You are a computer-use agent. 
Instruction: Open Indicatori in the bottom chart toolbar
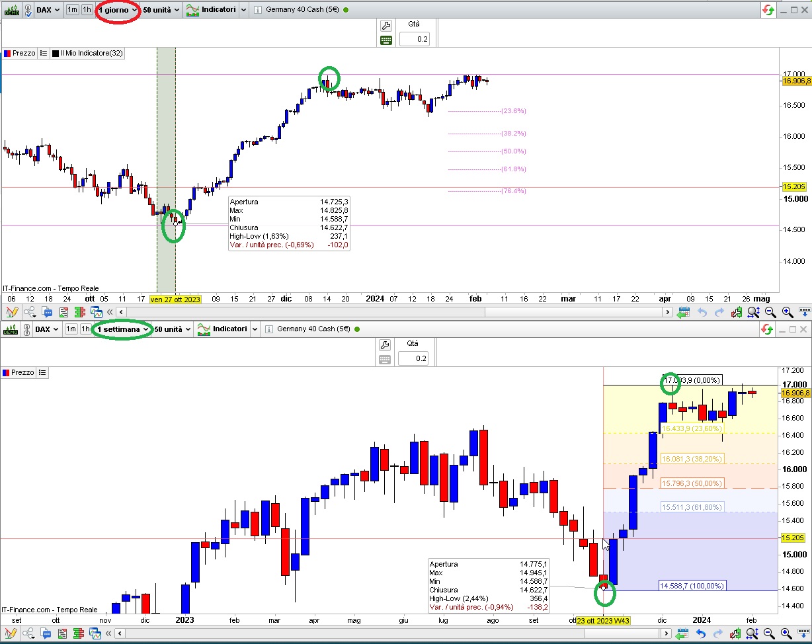222,329
